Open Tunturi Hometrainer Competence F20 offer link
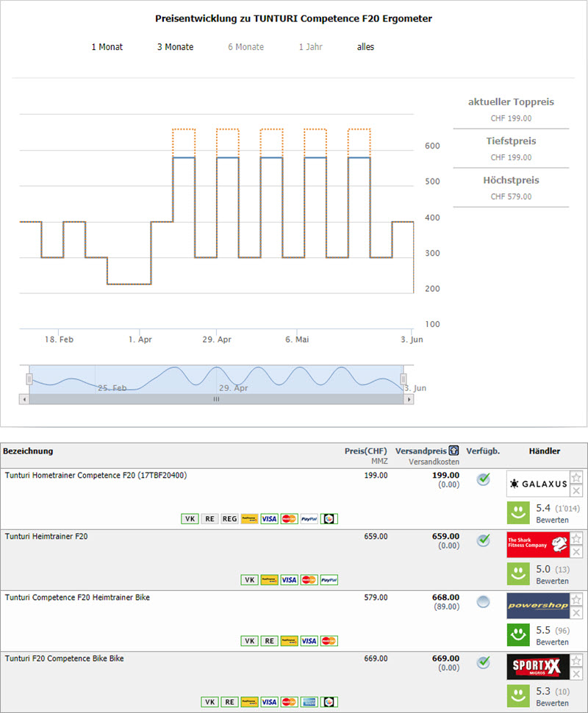This screenshot has height=713, width=588. click(x=96, y=476)
